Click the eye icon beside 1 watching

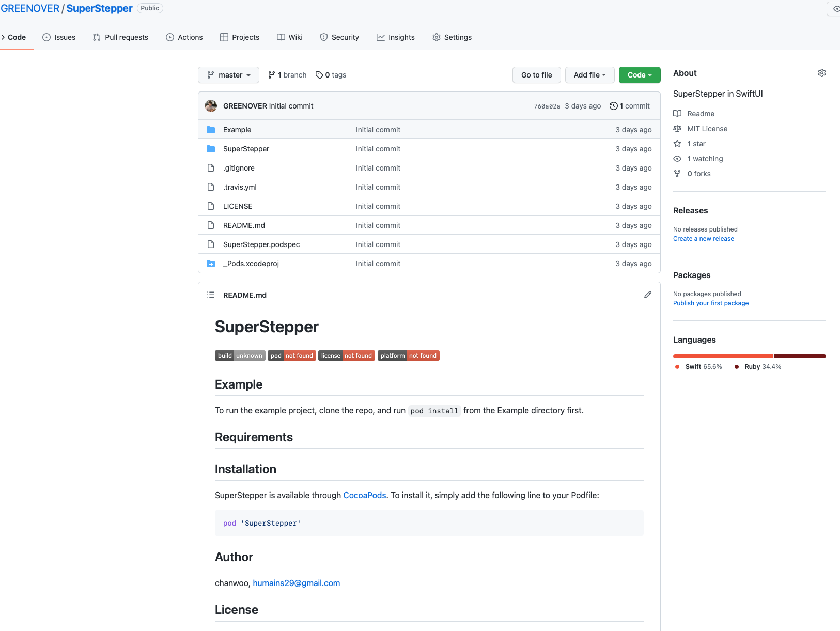[677, 159]
